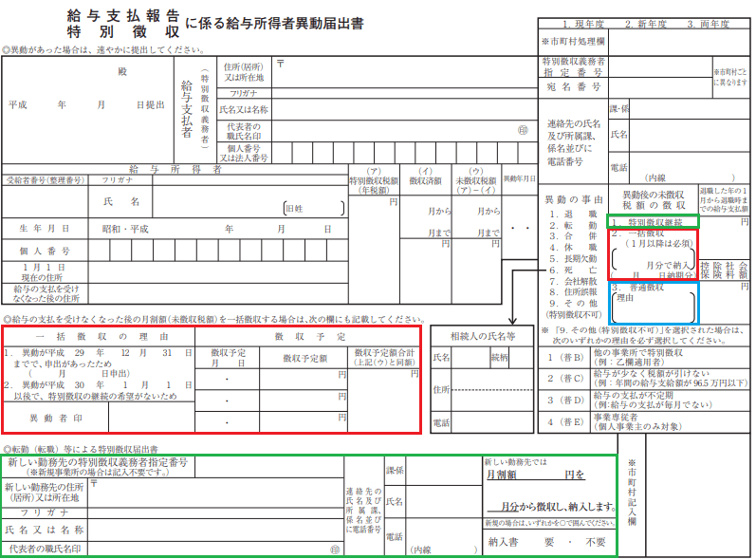Choose '1. 特別徴収継続' collection method
The width and height of the screenshot is (756, 559).
coord(647,222)
